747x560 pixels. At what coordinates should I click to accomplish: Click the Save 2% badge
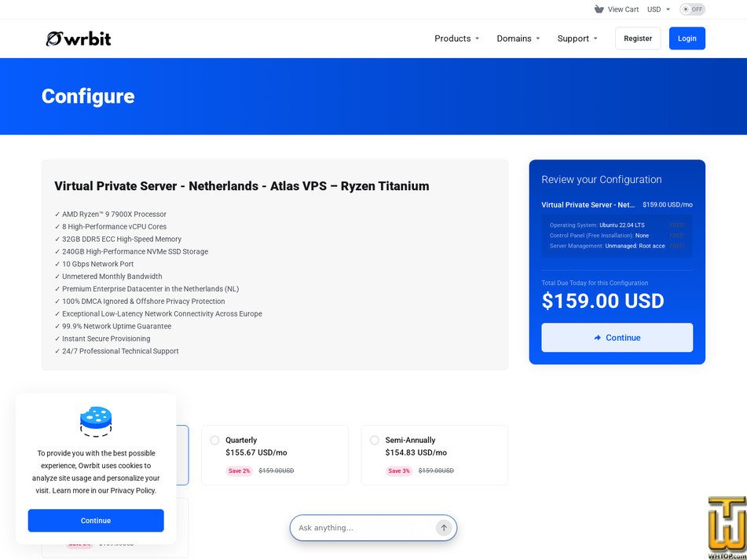coord(239,470)
